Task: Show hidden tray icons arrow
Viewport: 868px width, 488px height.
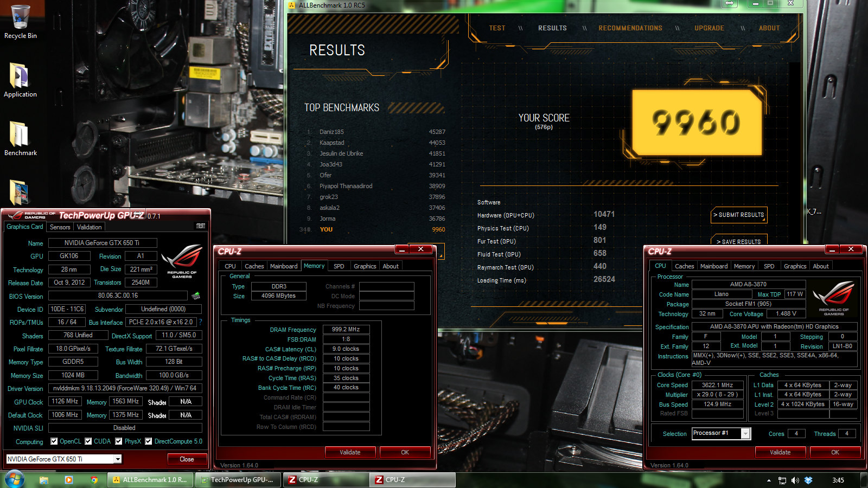Action: tap(769, 480)
